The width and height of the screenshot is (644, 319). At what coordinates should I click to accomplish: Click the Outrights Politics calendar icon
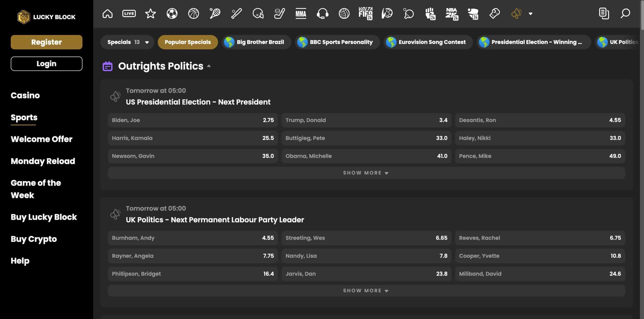pyautogui.click(x=107, y=66)
